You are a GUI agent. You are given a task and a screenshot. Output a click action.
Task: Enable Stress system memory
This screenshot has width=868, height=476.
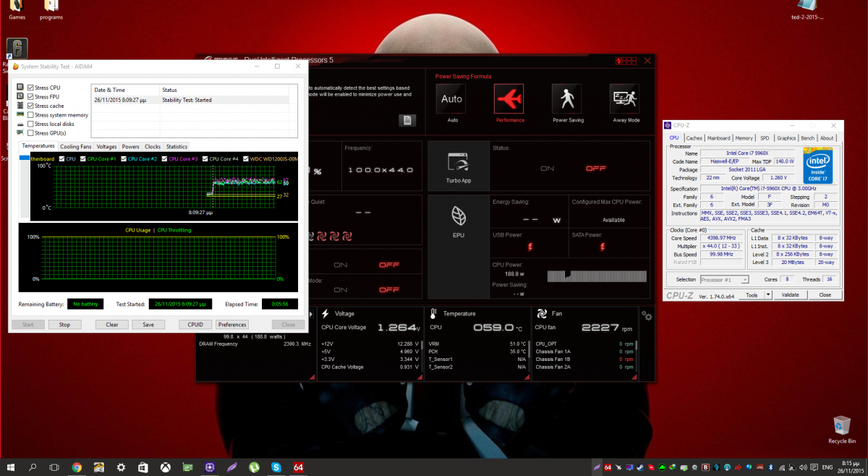pyautogui.click(x=30, y=114)
